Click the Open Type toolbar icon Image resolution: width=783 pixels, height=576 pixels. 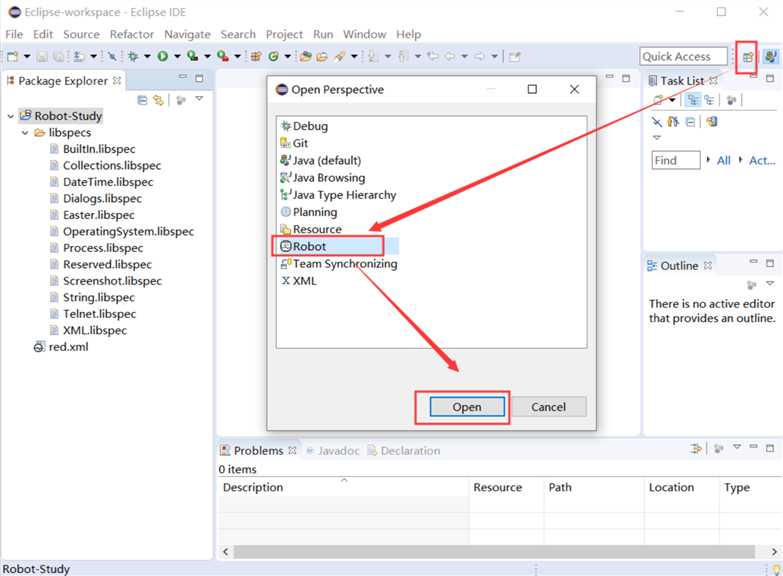point(306,56)
